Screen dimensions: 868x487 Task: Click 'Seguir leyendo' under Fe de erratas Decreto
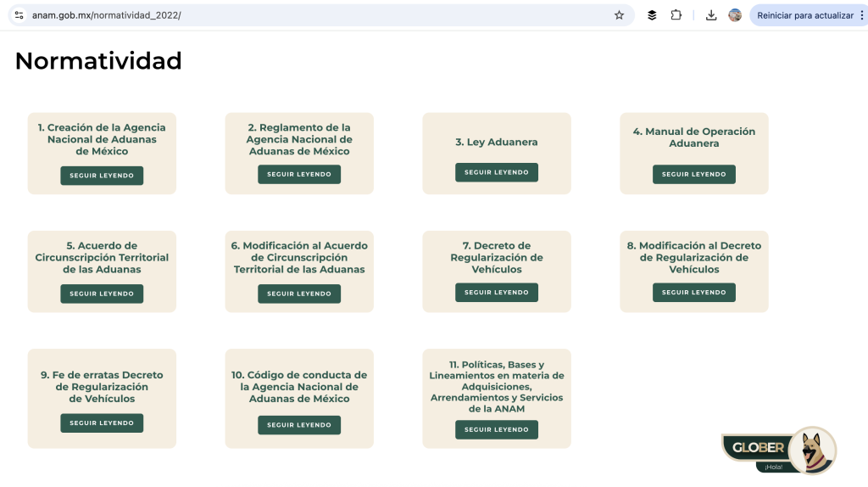click(102, 423)
